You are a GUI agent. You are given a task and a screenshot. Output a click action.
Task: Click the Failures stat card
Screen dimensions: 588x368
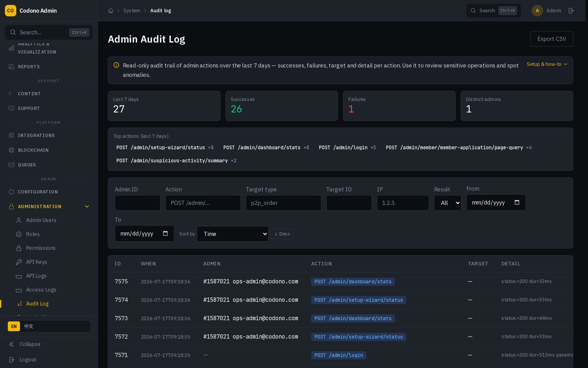coord(399,106)
